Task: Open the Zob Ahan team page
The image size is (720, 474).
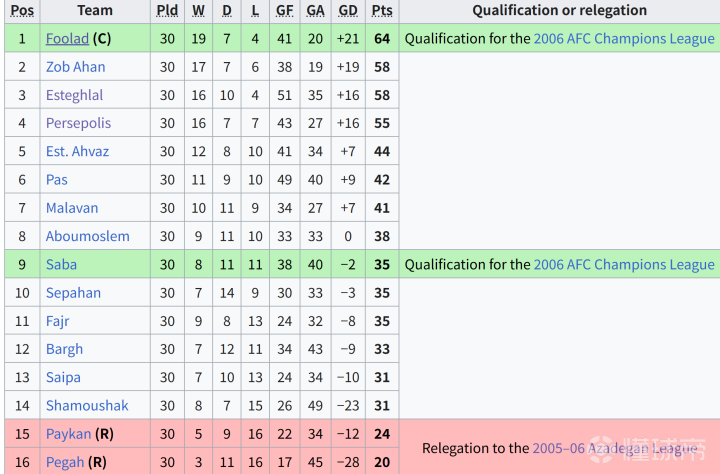Action: point(75,67)
